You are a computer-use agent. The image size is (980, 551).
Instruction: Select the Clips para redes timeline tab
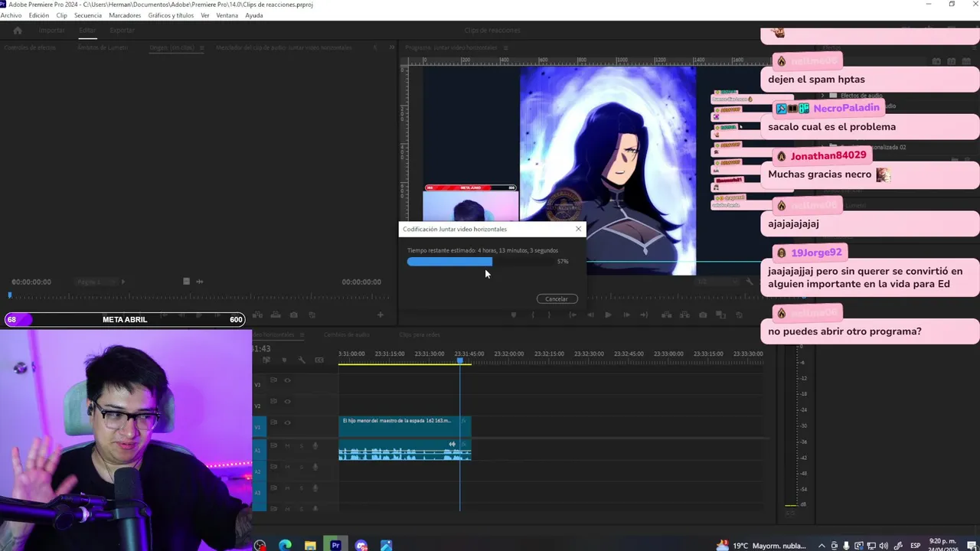[420, 334]
